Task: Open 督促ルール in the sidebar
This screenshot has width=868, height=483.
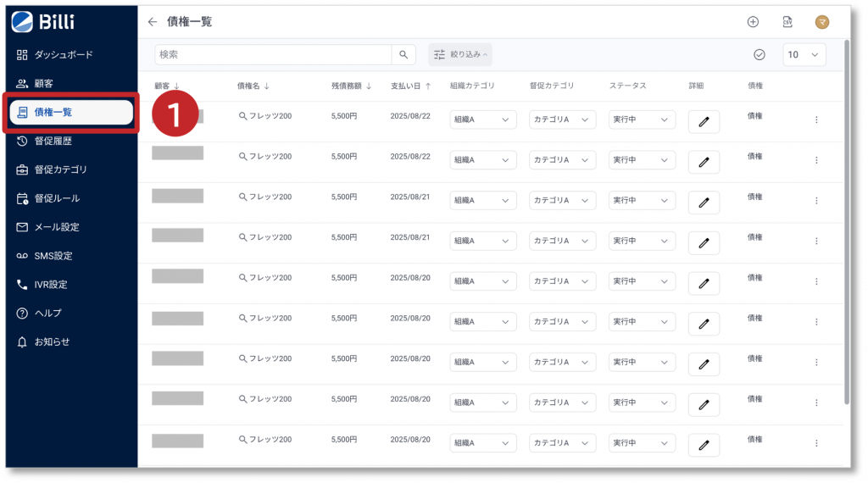Action: [57, 198]
